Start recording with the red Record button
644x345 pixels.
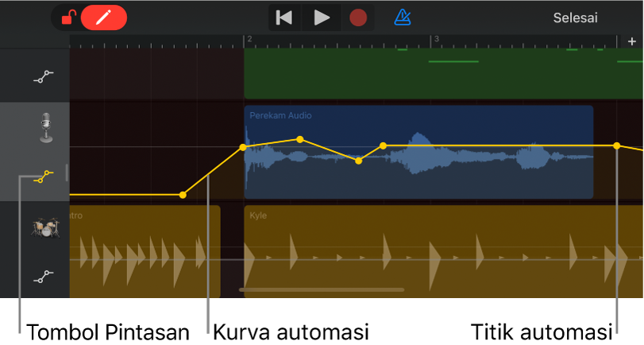(x=357, y=17)
